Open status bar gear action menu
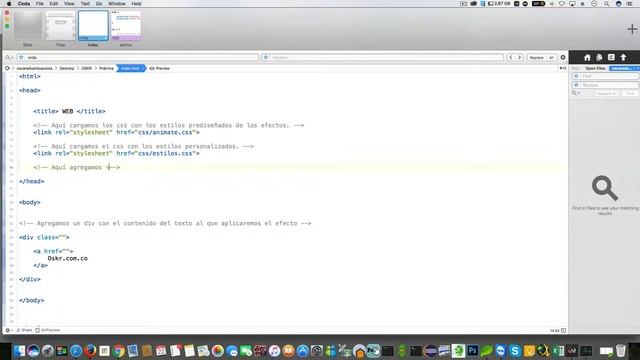 coord(8,330)
